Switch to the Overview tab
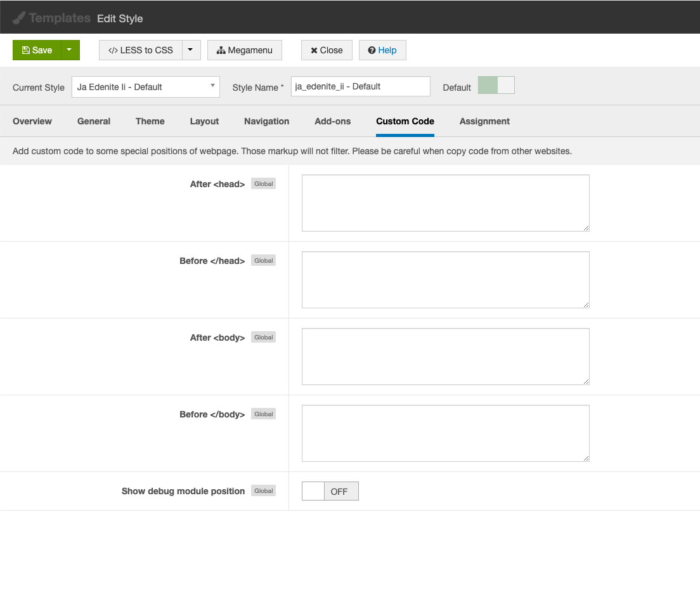700x597 pixels. 32,121
